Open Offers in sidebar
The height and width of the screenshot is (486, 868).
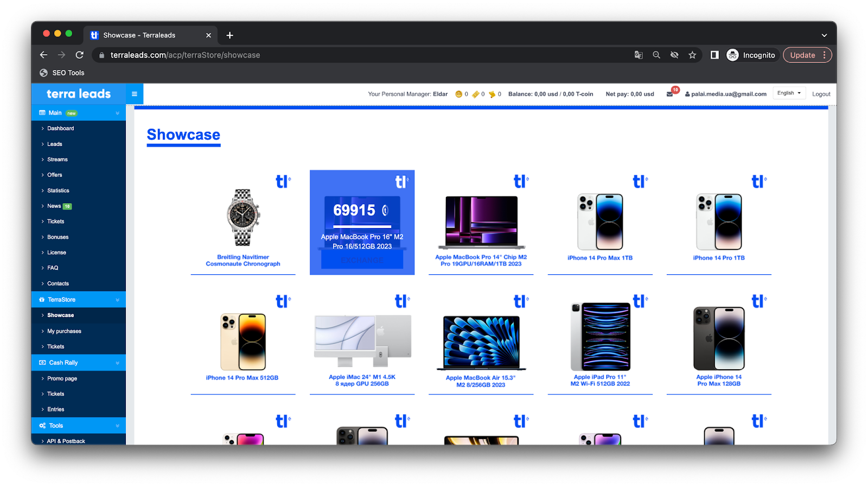coord(54,175)
